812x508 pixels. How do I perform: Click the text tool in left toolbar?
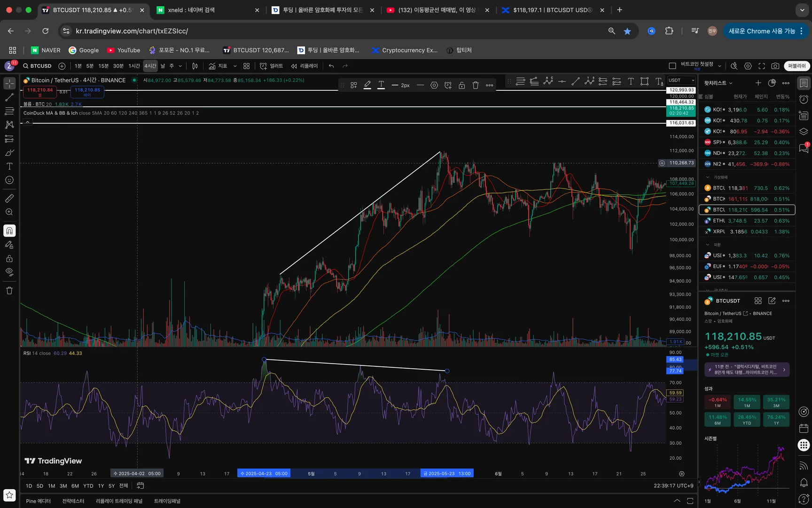click(9, 167)
